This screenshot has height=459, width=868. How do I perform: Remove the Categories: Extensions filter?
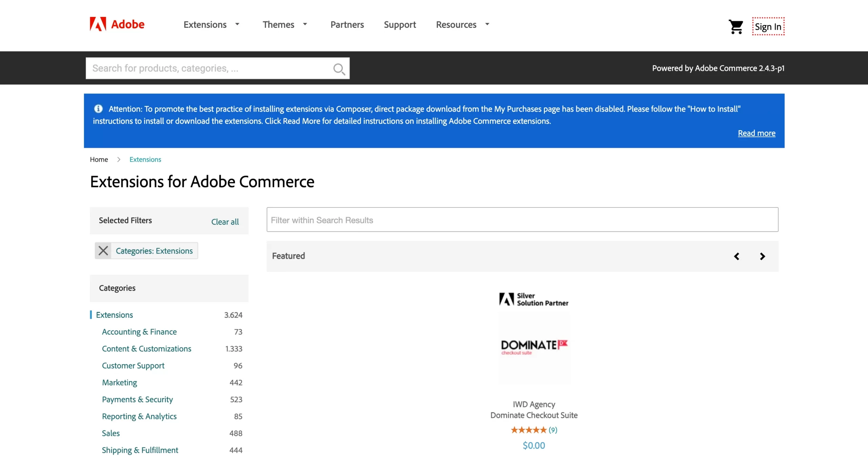point(103,251)
